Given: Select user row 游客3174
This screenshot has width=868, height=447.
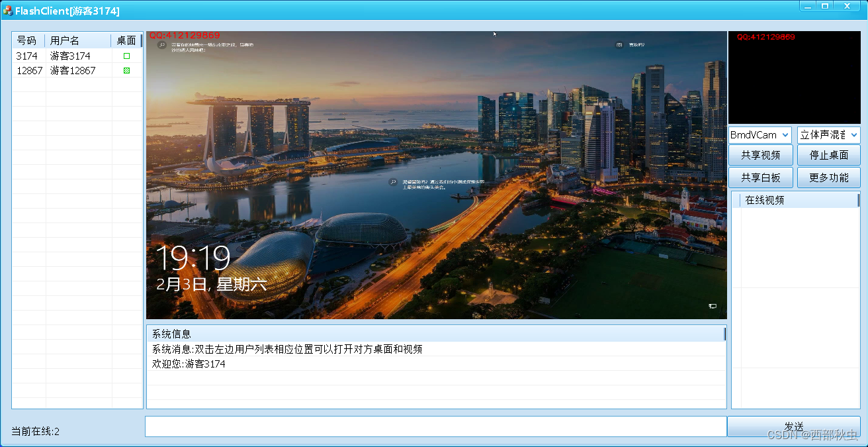Looking at the screenshot, I should tap(77, 56).
